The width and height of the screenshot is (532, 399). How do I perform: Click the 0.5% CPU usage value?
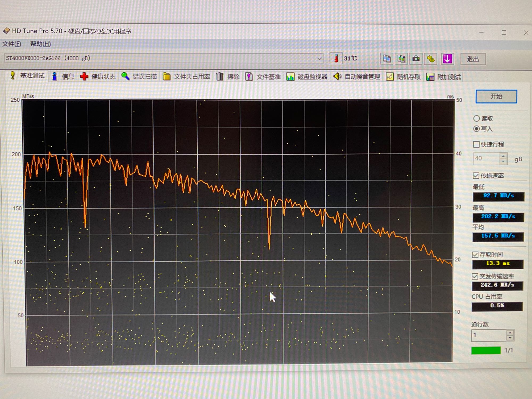(497, 306)
